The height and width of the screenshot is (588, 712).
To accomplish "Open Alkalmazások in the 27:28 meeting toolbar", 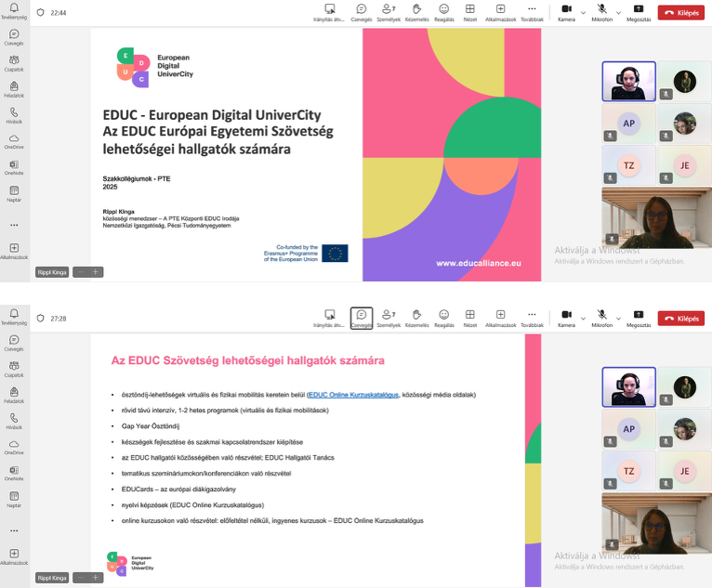I will click(500, 319).
